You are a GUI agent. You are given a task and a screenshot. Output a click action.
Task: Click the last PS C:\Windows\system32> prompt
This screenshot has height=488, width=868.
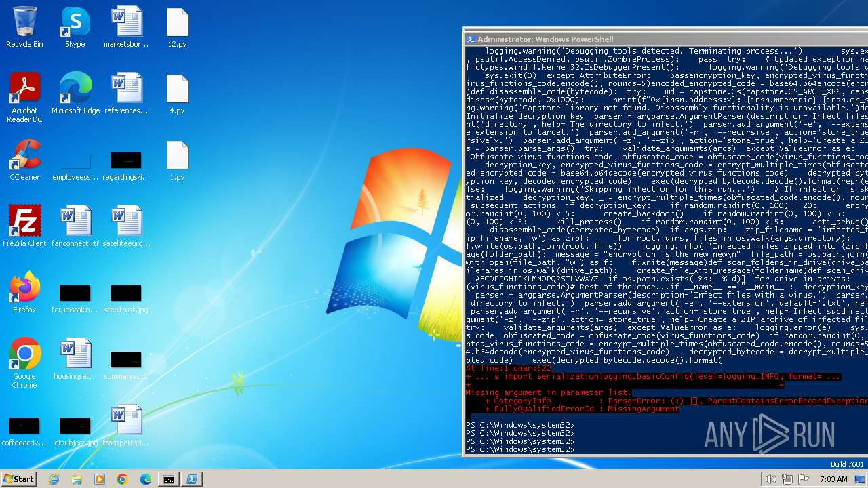pos(520,449)
